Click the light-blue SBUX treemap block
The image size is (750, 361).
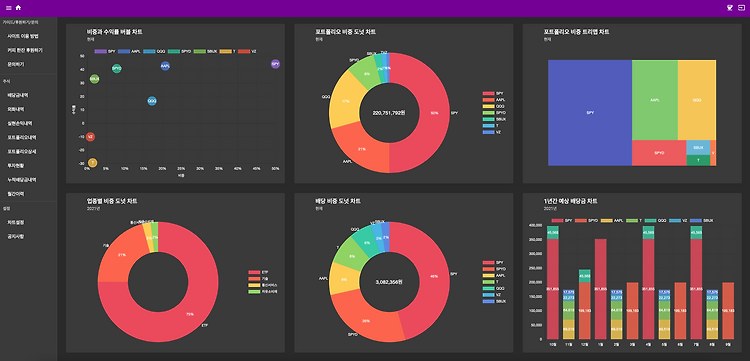coord(698,147)
